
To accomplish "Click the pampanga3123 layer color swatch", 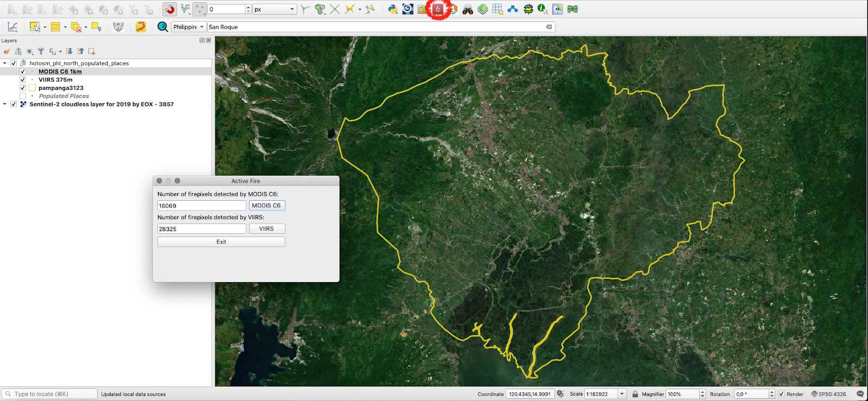I will (32, 88).
